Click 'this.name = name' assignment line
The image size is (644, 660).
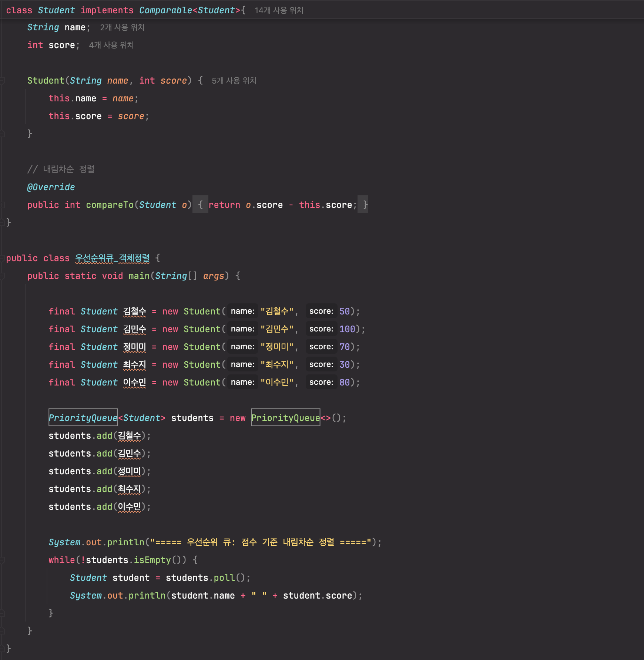point(94,98)
